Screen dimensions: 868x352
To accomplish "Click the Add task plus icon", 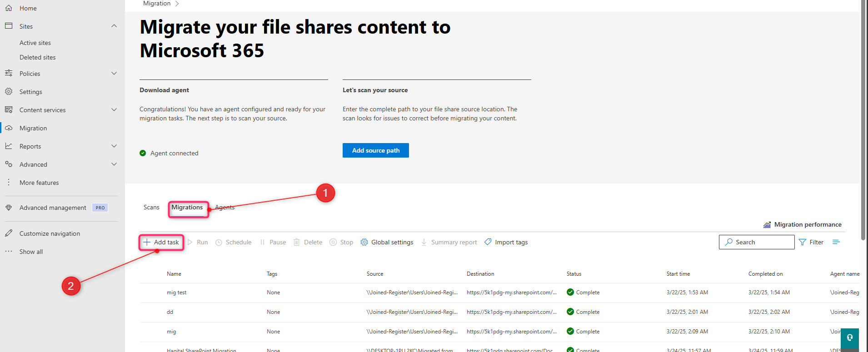I will tap(147, 242).
